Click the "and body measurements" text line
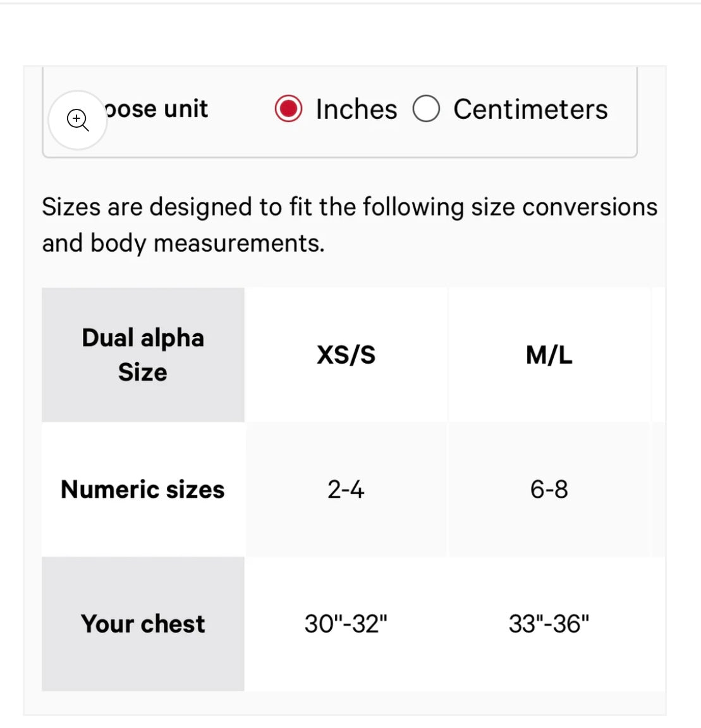 [x=183, y=243]
